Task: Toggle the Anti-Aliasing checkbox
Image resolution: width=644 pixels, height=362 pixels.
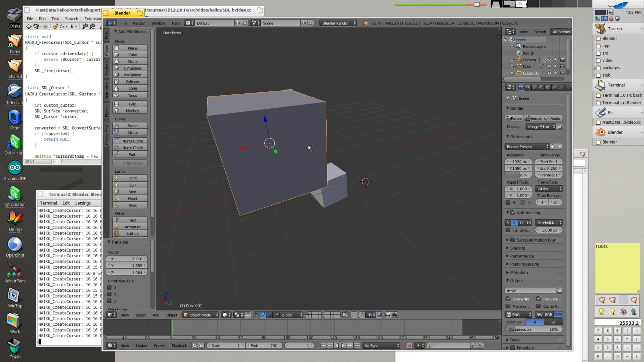Action: click(x=513, y=213)
